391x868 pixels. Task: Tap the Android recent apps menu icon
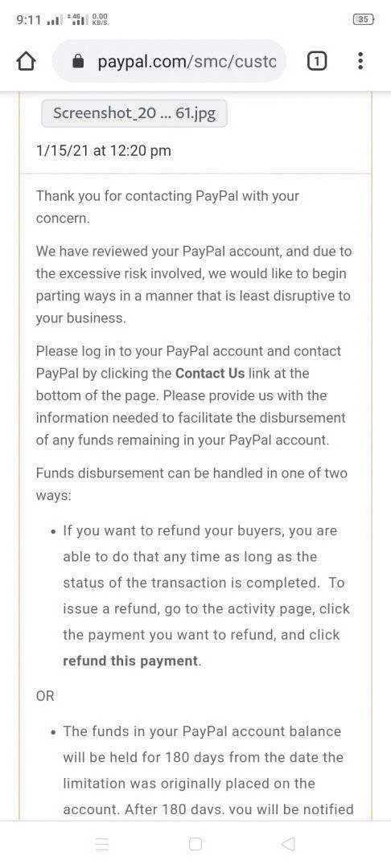[x=102, y=844]
